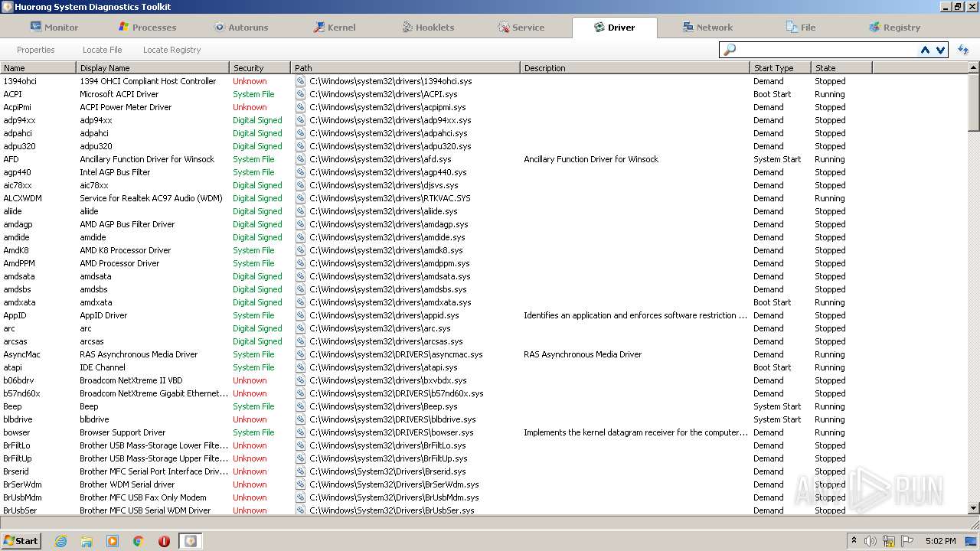Select the amdxata driver name

19,302
